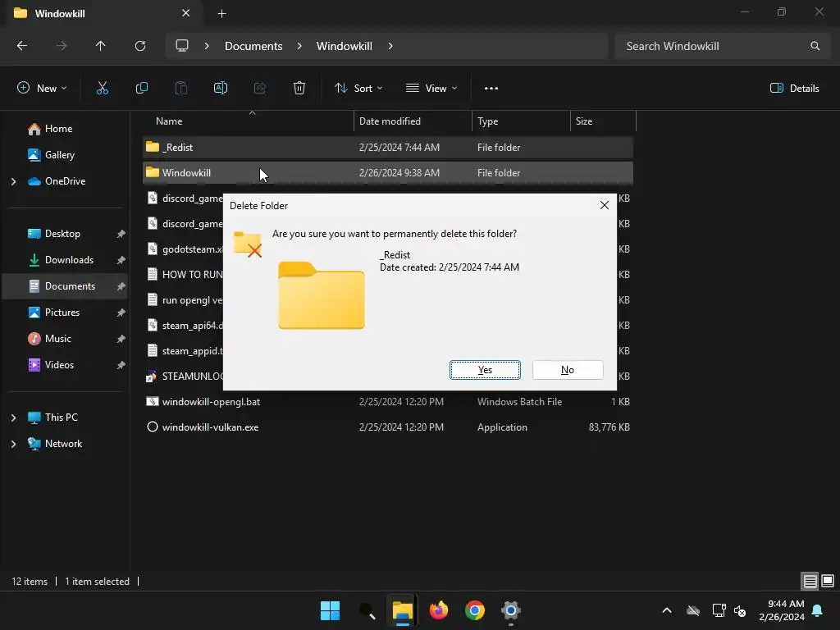840x630 pixels.
Task: Click the notification bell icon
Action: 818,610
